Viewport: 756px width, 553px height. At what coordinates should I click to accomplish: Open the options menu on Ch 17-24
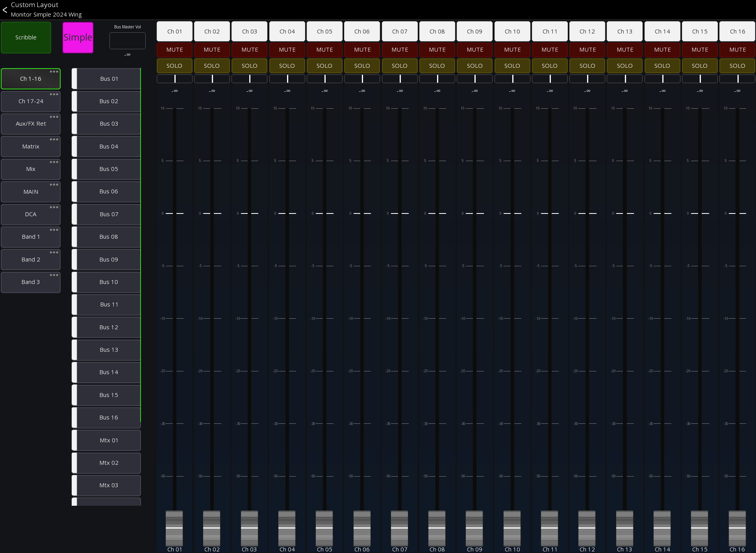pos(54,95)
